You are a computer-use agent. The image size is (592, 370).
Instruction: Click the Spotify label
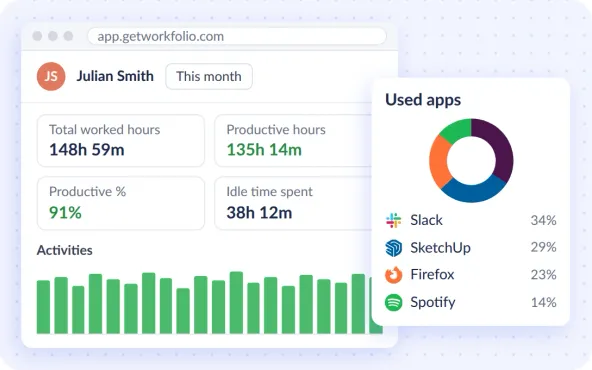pyautogui.click(x=433, y=303)
